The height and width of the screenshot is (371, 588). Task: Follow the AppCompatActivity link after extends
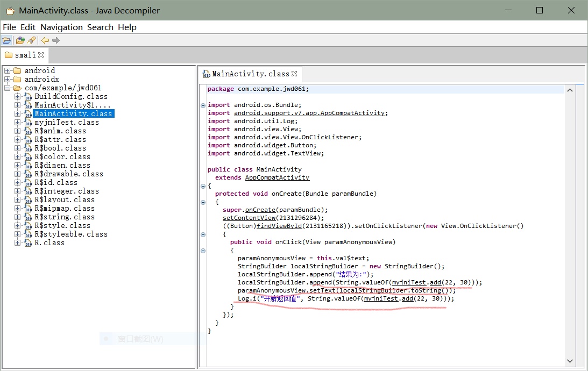[277, 177]
